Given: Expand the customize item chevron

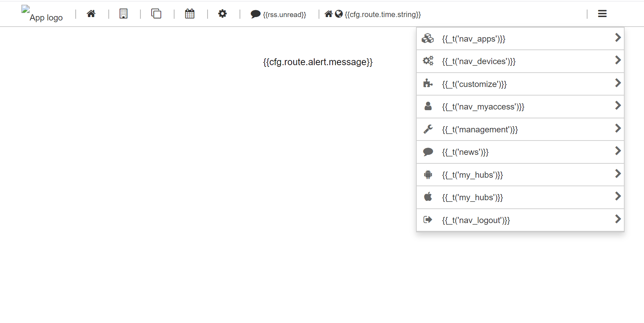Looking at the screenshot, I should coord(618,83).
